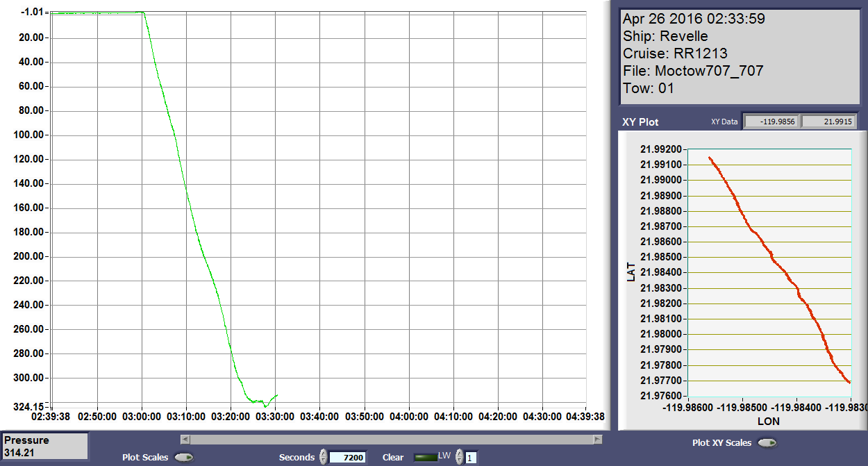Click the LON axis title

pos(769,421)
